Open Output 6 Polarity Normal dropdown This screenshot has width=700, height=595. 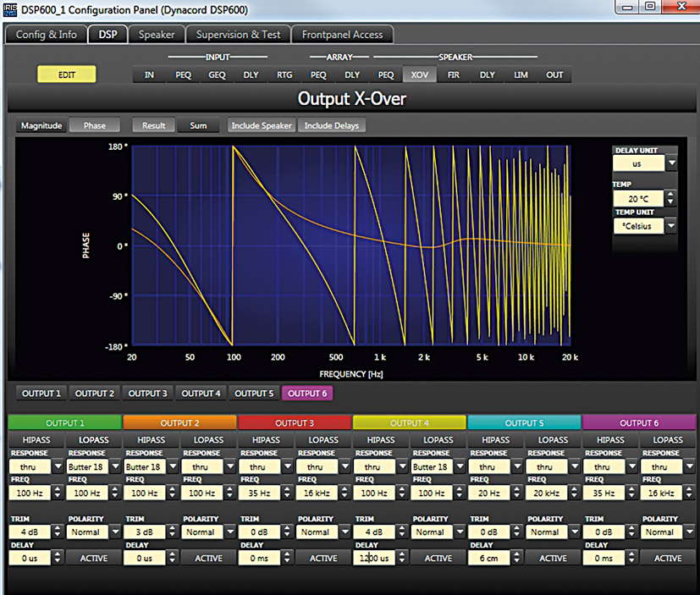pos(690,532)
